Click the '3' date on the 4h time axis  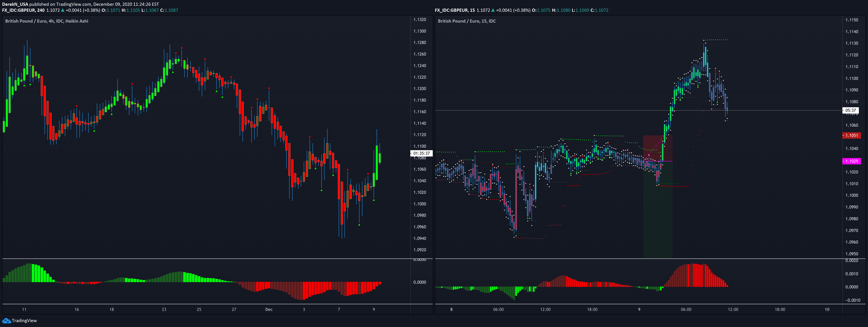click(x=304, y=309)
